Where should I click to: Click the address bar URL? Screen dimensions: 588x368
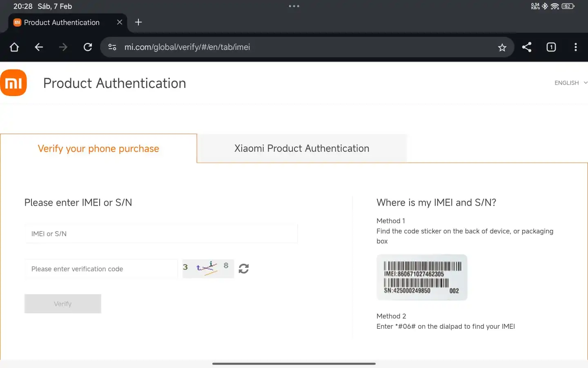(187, 47)
